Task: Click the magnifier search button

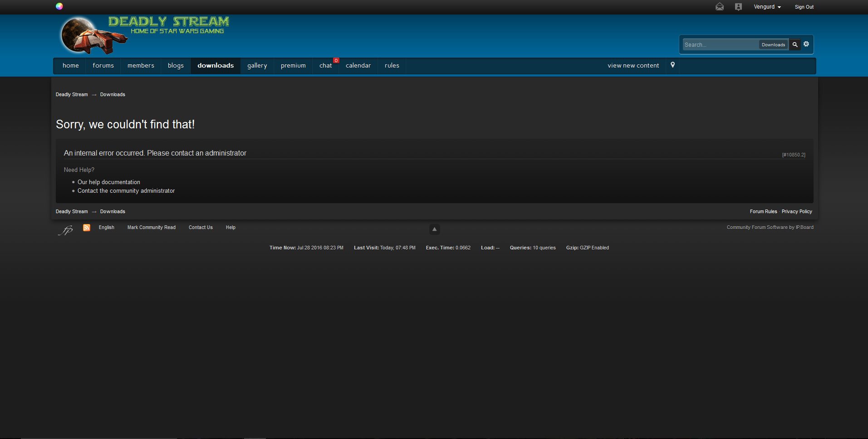Action: coord(795,44)
